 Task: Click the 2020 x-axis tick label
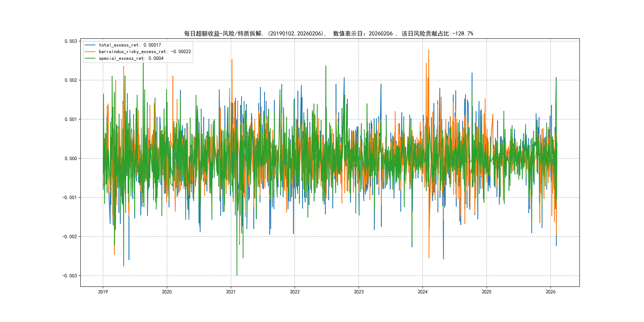[167, 292]
